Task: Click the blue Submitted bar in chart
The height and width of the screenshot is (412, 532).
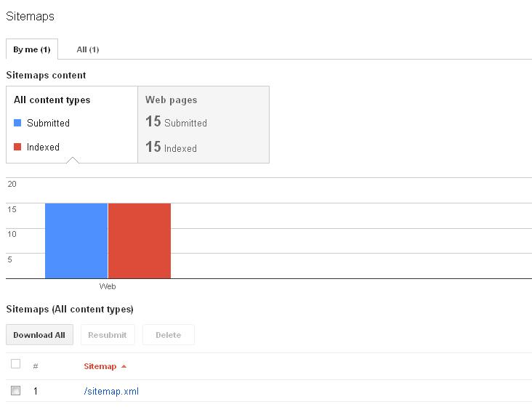Action: tap(76, 241)
